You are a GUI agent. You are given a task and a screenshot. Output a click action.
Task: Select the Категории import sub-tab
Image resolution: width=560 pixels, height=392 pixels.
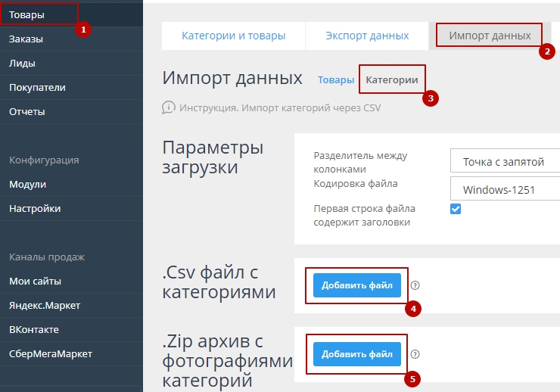pyautogui.click(x=391, y=79)
